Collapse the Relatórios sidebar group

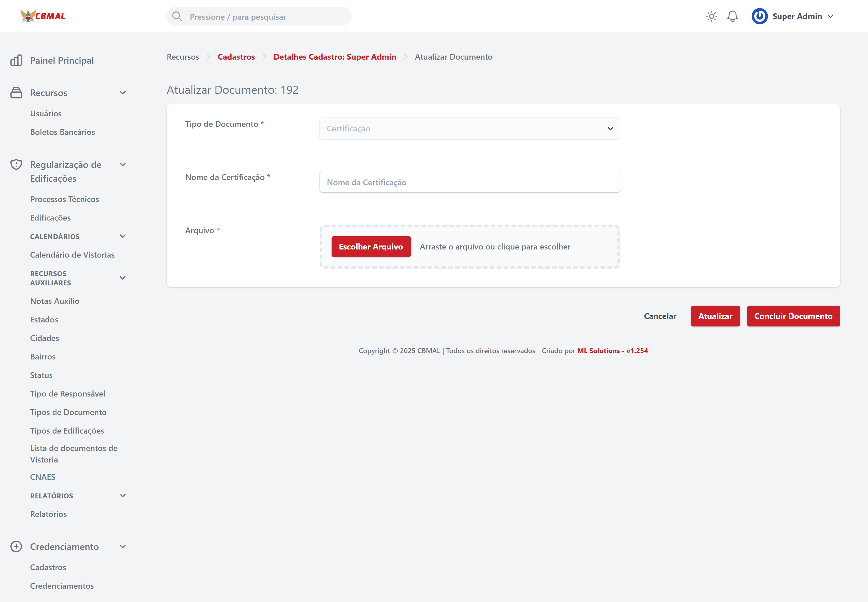click(123, 495)
